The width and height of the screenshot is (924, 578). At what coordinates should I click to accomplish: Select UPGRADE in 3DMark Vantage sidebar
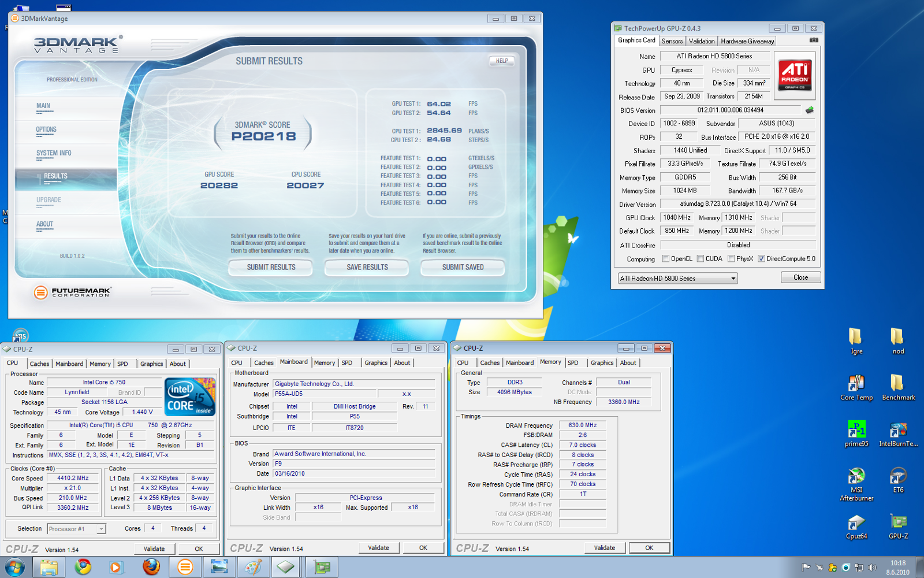49,200
